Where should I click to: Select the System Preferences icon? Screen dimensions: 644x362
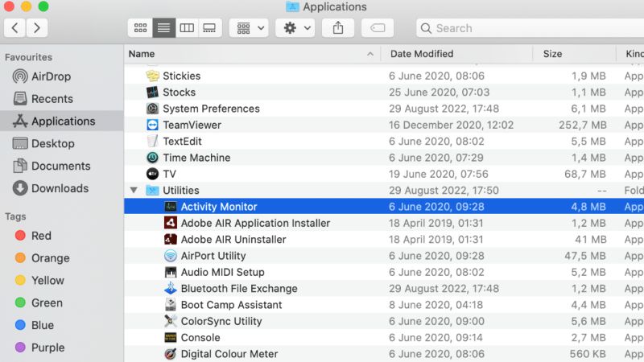pos(152,109)
